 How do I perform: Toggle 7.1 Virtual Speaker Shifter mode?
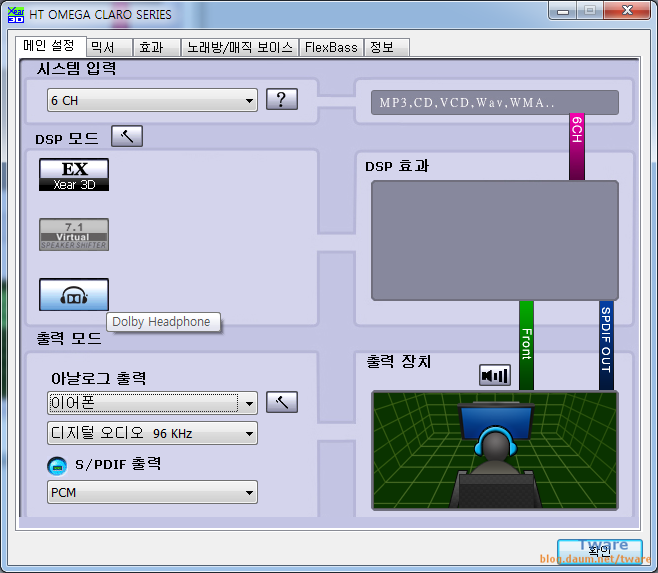[x=74, y=235]
